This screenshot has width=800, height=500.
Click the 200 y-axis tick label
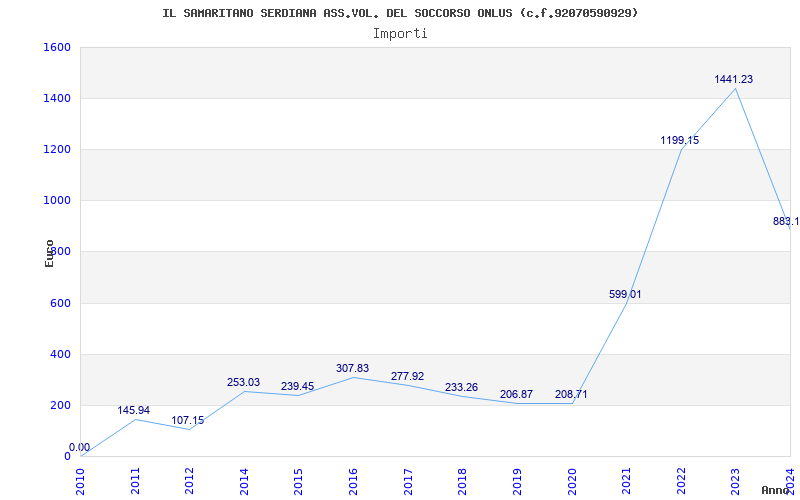[61, 405]
